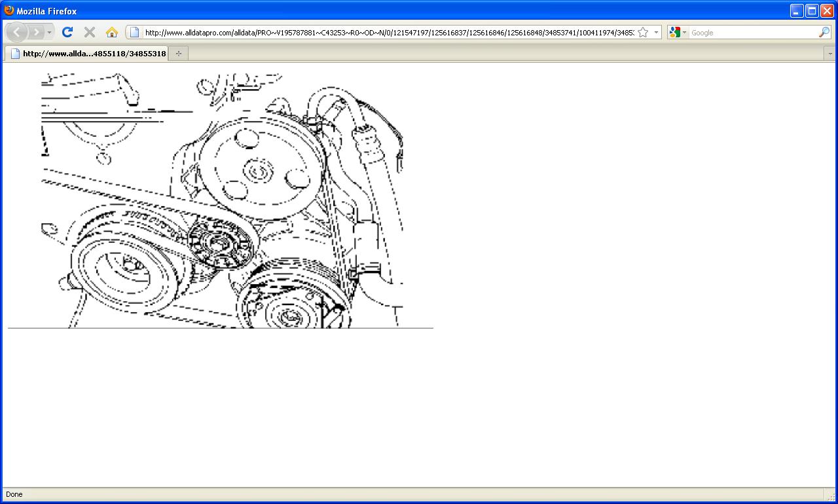The image size is (838, 504).
Task: Run search with magnifying glass button
Action: coord(824,32)
